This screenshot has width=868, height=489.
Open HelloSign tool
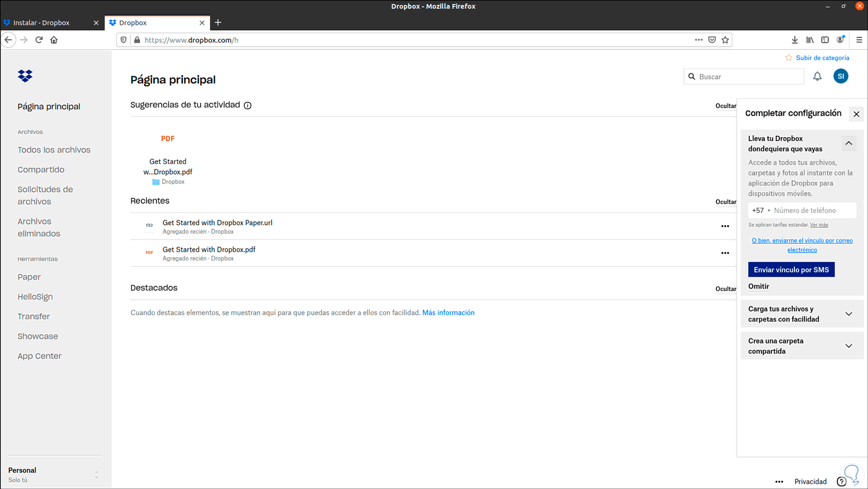35,297
